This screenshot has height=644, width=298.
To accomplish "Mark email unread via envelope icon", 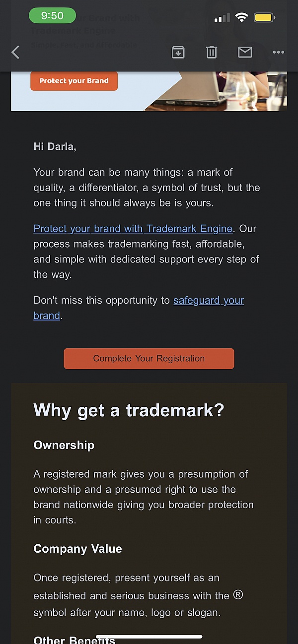I will [245, 52].
